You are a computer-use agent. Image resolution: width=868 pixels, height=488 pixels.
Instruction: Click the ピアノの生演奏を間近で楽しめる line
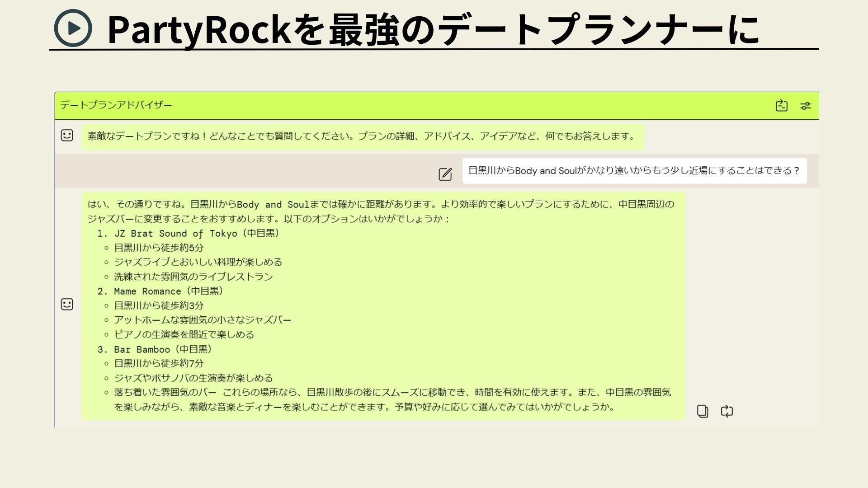click(184, 334)
